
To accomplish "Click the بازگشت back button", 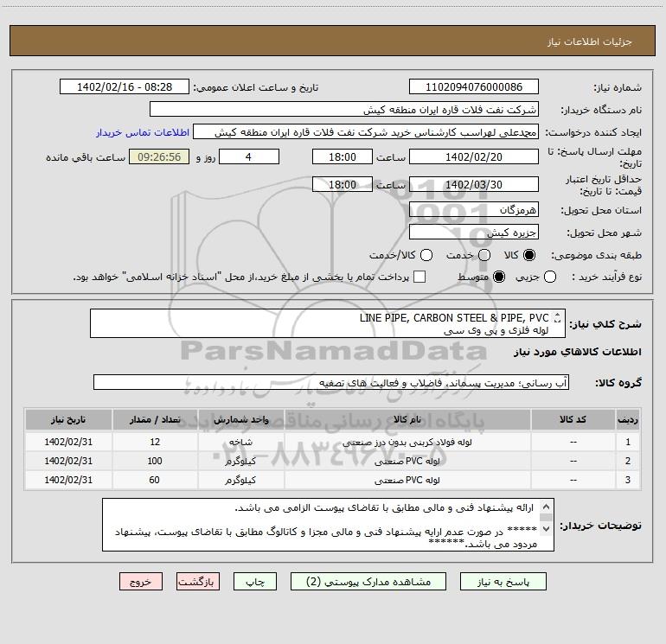I will (x=198, y=582).
